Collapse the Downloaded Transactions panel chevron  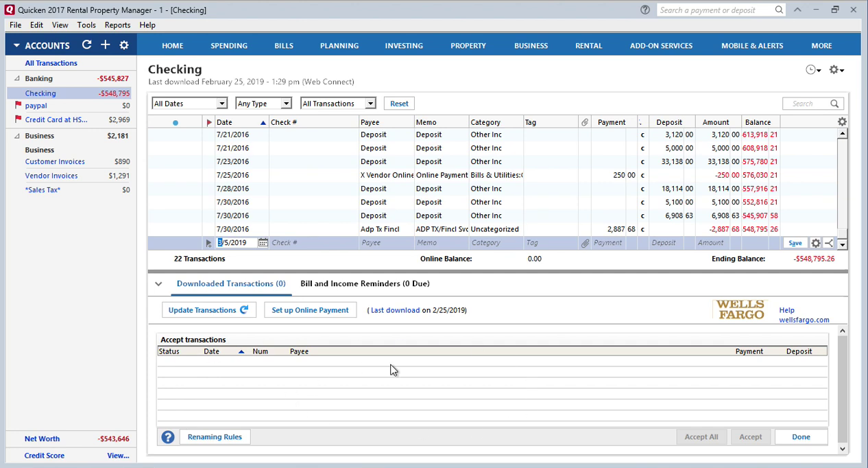click(x=158, y=283)
